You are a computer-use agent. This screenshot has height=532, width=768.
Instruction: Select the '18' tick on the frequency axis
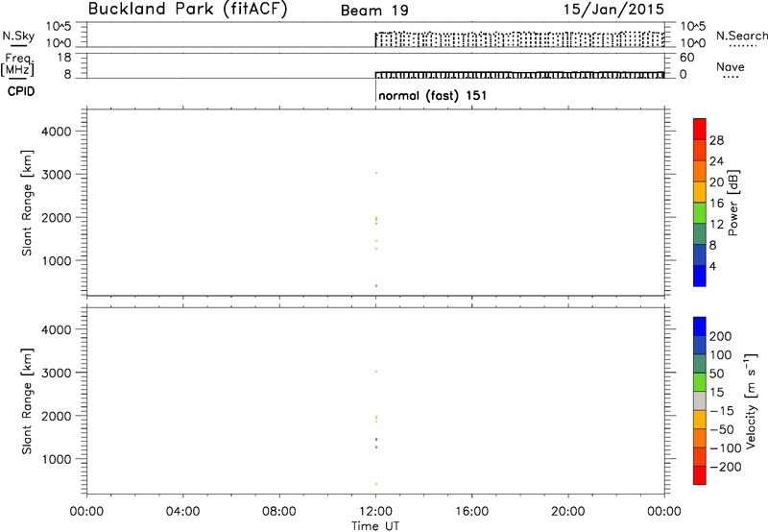click(x=64, y=58)
